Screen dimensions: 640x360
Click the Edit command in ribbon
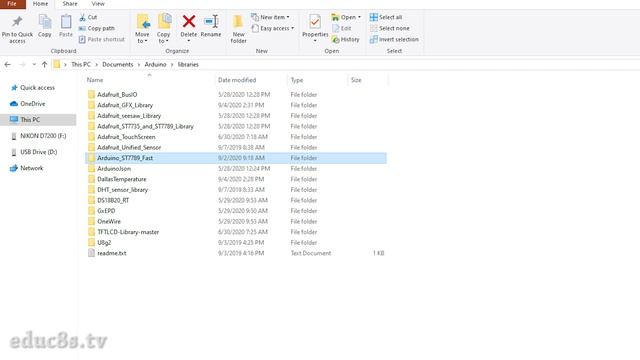pos(342,29)
